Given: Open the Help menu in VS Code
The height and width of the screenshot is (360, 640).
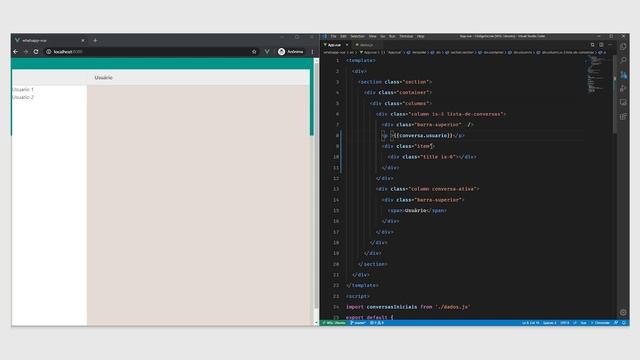Looking at the screenshot, I should pos(420,36).
